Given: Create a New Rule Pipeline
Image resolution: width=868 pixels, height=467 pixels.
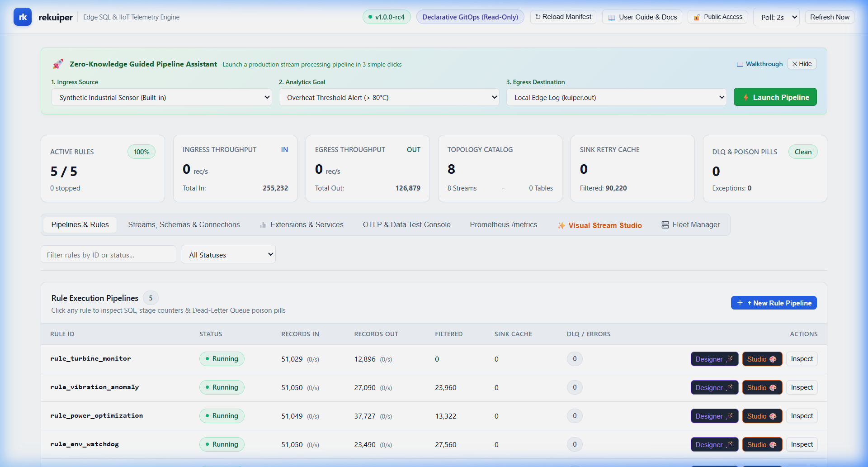Looking at the screenshot, I should tap(774, 303).
